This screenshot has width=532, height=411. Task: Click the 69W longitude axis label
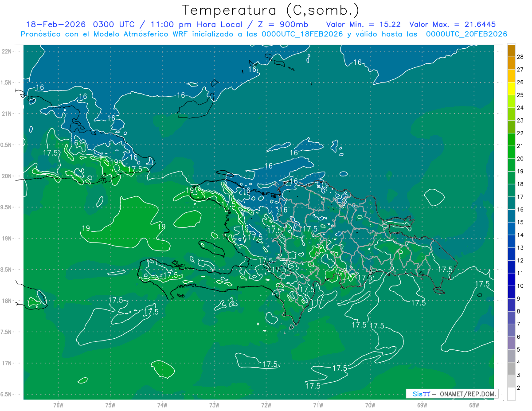[422, 405]
